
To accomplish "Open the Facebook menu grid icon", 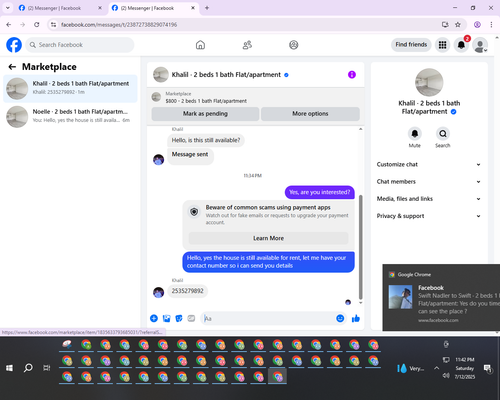I will click(442, 45).
